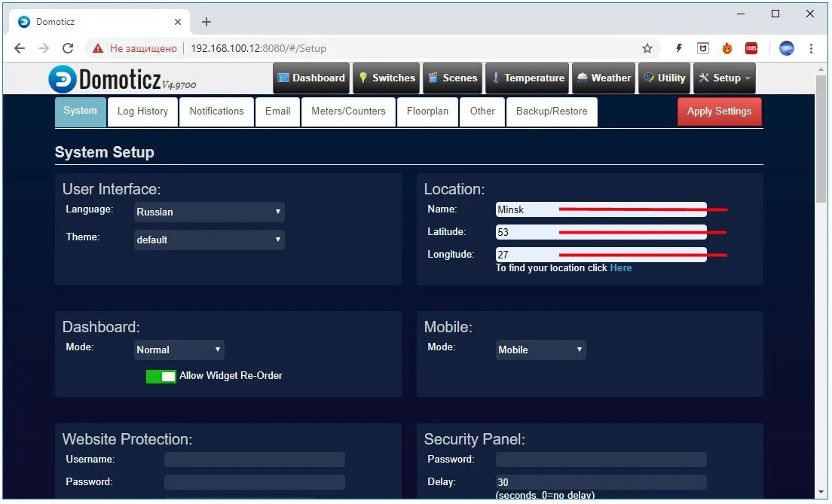Open the CORS extension icon
This screenshot has height=504, width=832.
[751, 48]
